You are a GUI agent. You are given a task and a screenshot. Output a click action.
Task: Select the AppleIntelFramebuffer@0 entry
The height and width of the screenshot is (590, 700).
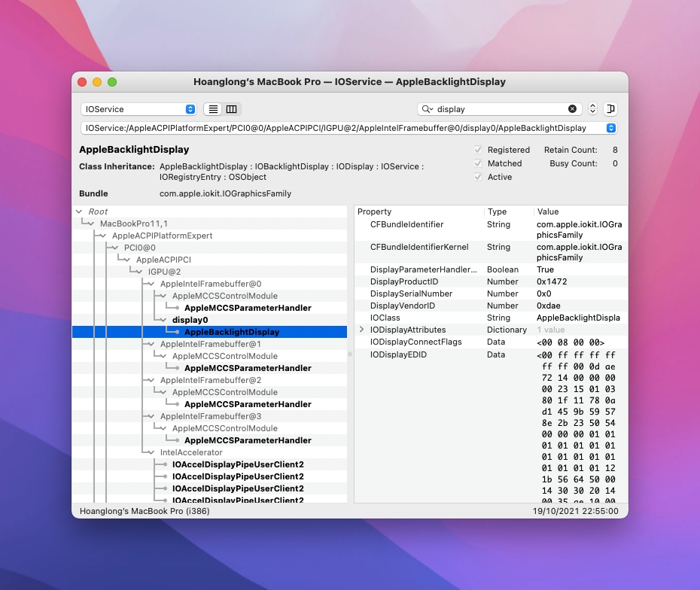[x=211, y=284]
